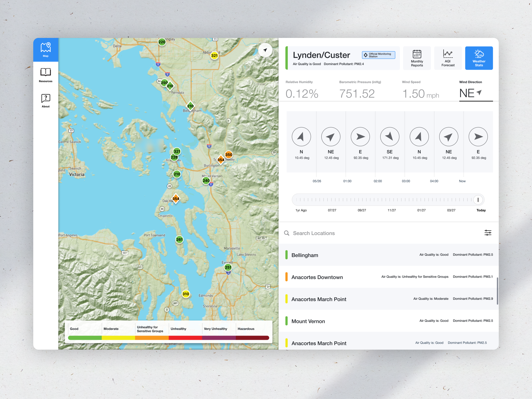
Task: Click the Official Monitoring Station badge
Action: 378,55
